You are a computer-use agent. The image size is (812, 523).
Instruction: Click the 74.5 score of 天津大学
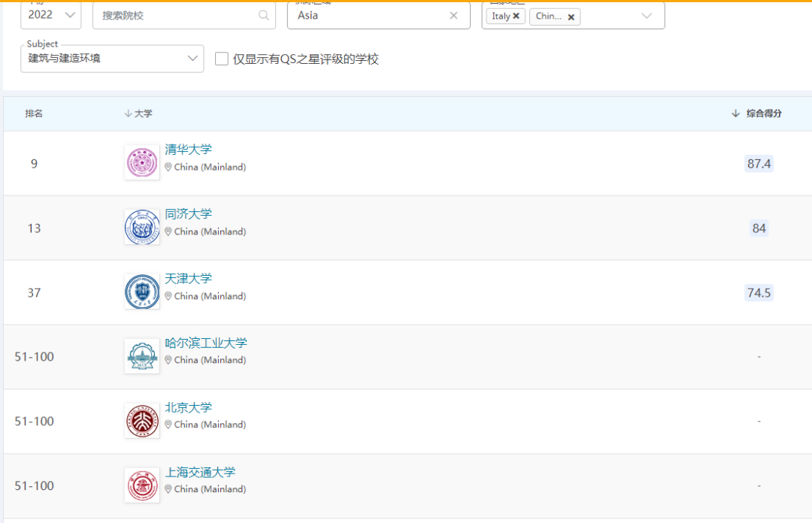759,292
